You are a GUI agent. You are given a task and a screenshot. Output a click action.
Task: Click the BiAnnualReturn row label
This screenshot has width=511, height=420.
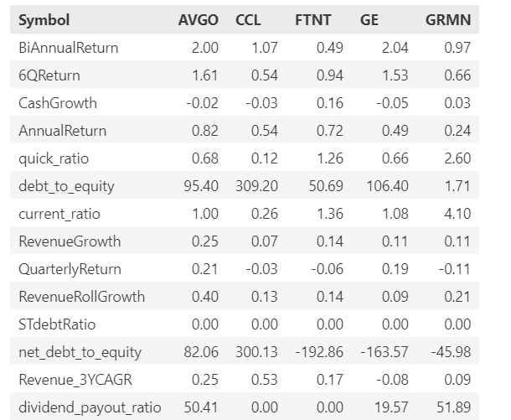click(x=69, y=48)
